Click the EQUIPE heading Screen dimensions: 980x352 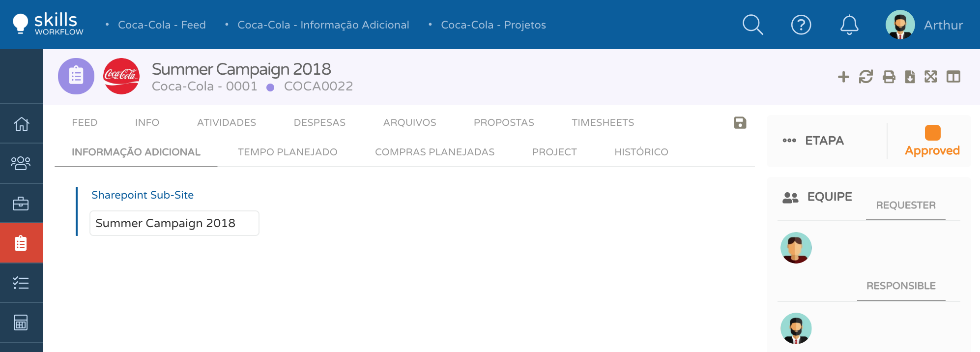[x=830, y=197]
